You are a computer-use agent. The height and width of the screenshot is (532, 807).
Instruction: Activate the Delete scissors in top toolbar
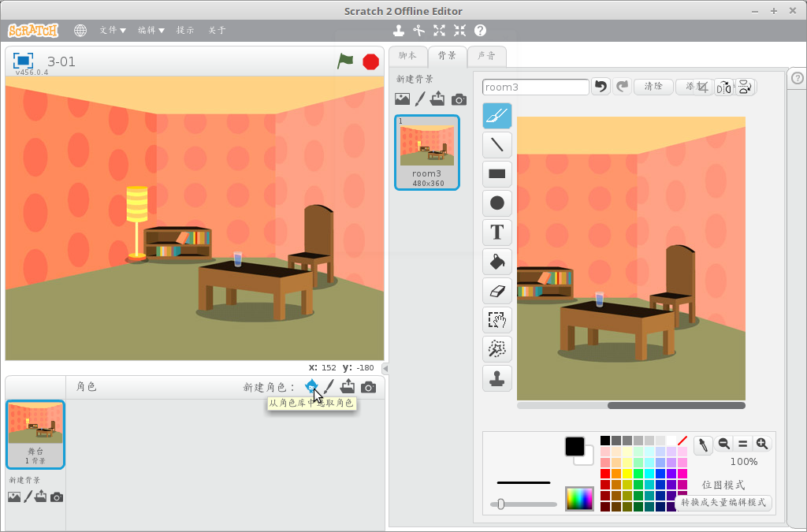click(x=419, y=31)
